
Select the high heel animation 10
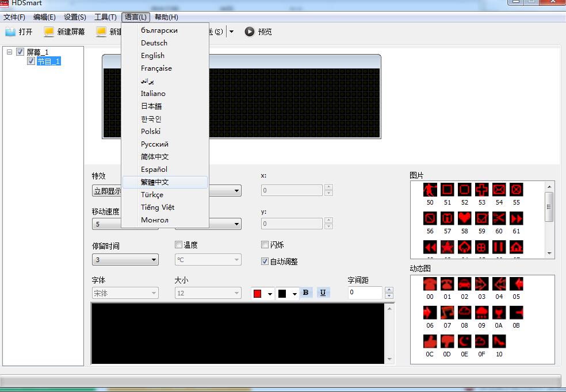499,341
